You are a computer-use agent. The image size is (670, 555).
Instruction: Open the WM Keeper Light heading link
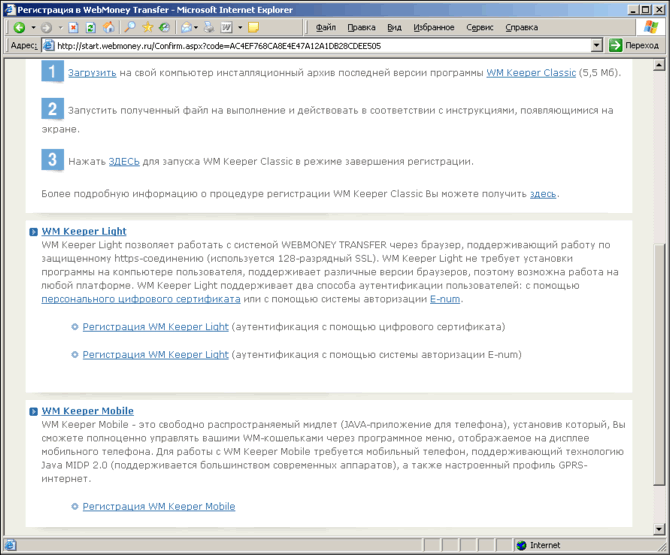tap(84, 232)
